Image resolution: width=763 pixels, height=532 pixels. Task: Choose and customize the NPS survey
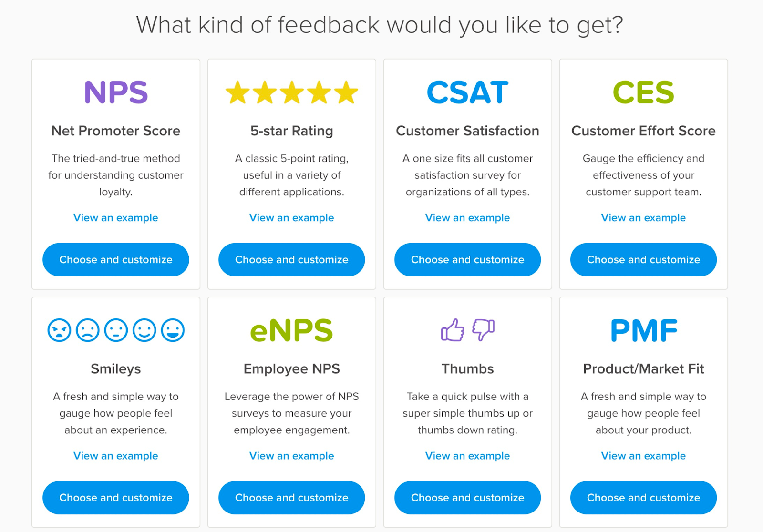click(x=116, y=260)
